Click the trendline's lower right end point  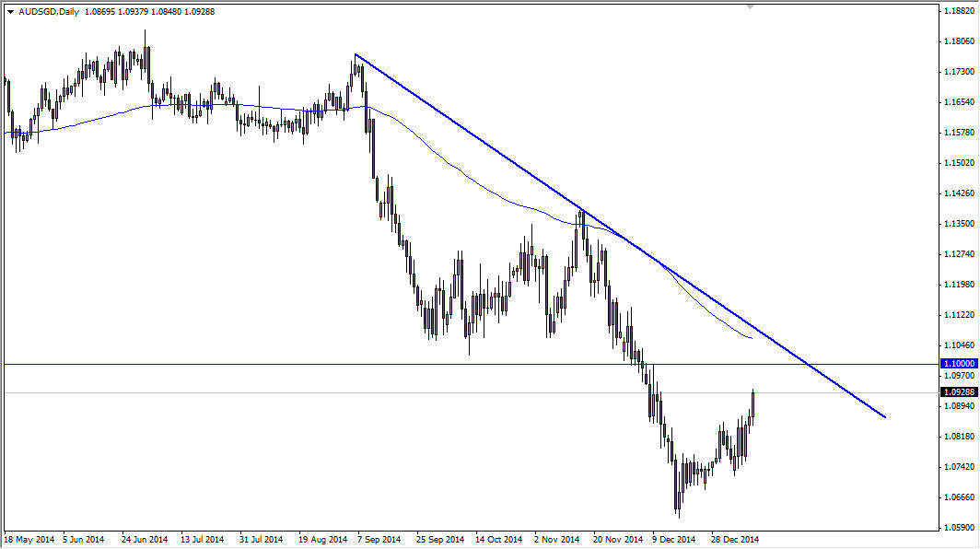point(885,417)
